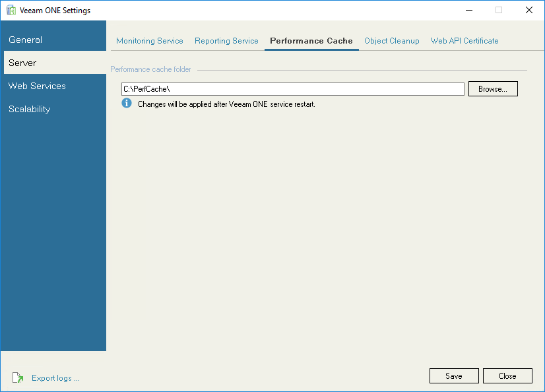Close the Veeam ONE Settings window
Screen dimensions: 545x392
pos(507,376)
